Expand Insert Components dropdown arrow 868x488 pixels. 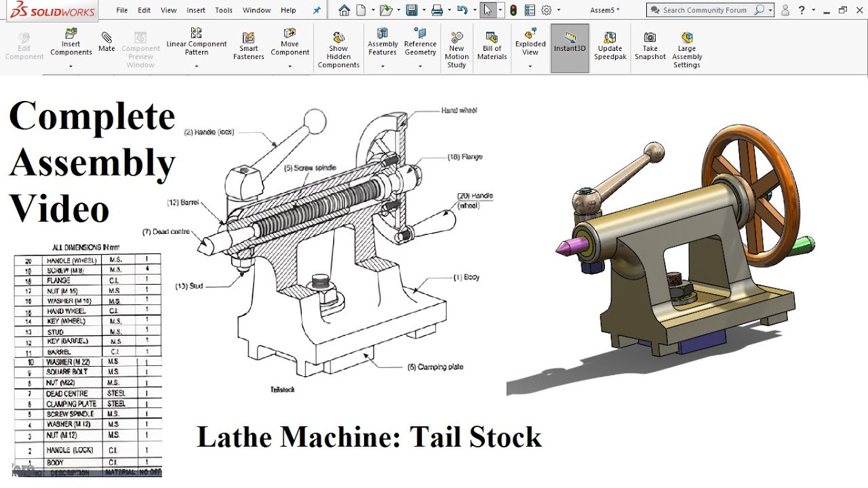click(71, 66)
